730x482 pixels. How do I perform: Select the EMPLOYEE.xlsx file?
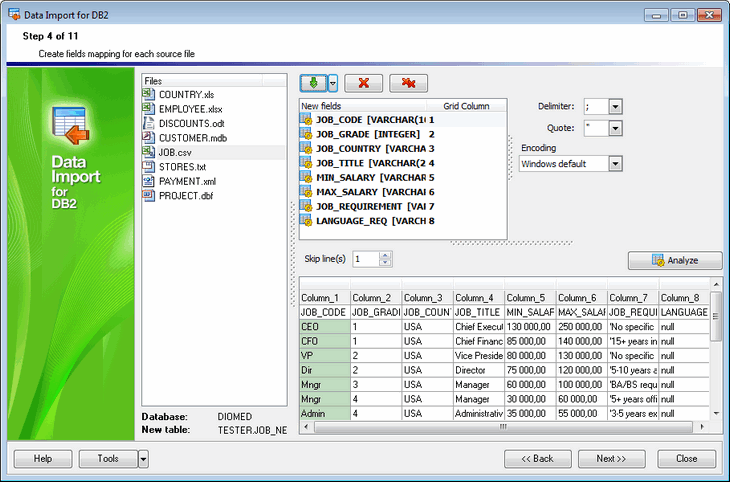pyautogui.click(x=190, y=109)
